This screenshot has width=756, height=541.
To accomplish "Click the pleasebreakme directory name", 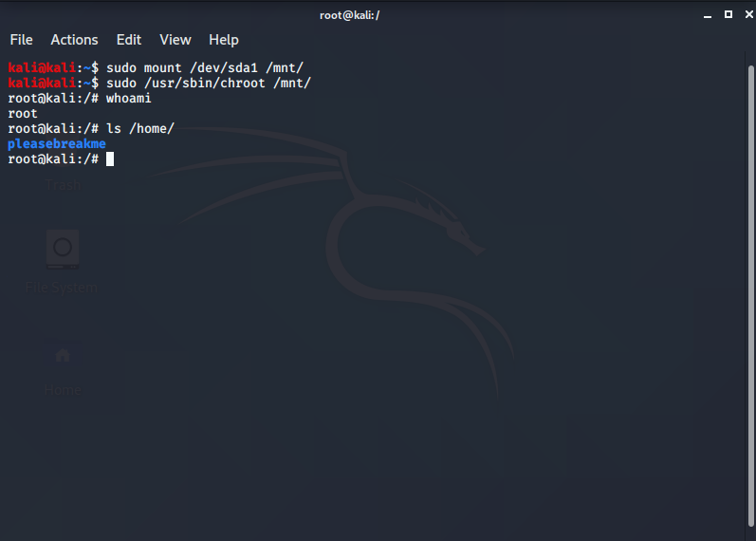I will click(x=56, y=144).
